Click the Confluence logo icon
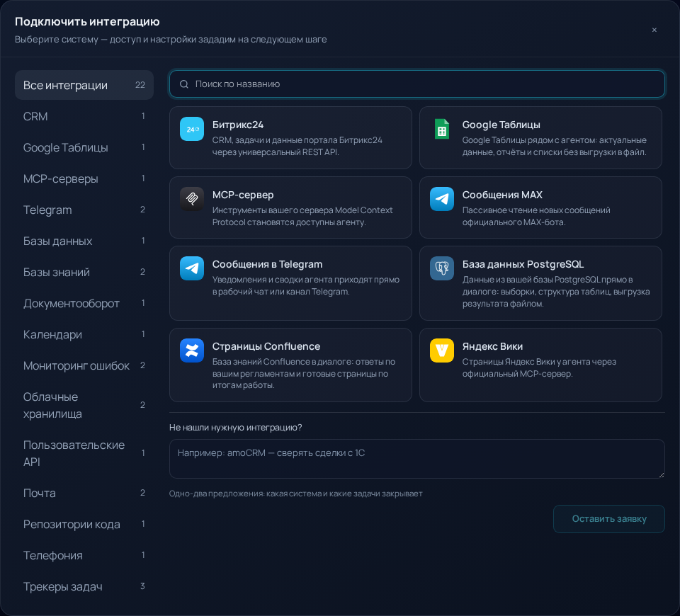 coord(192,350)
